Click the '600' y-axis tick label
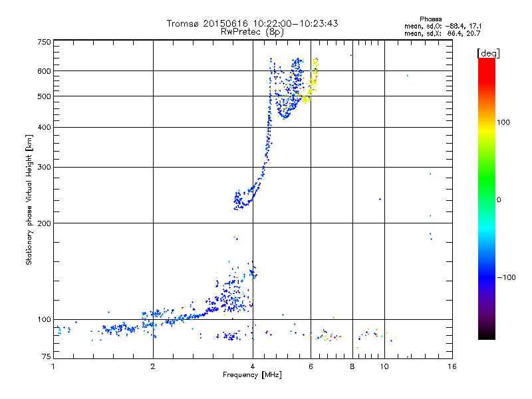This screenshot has height=399, width=532. click(44, 71)
